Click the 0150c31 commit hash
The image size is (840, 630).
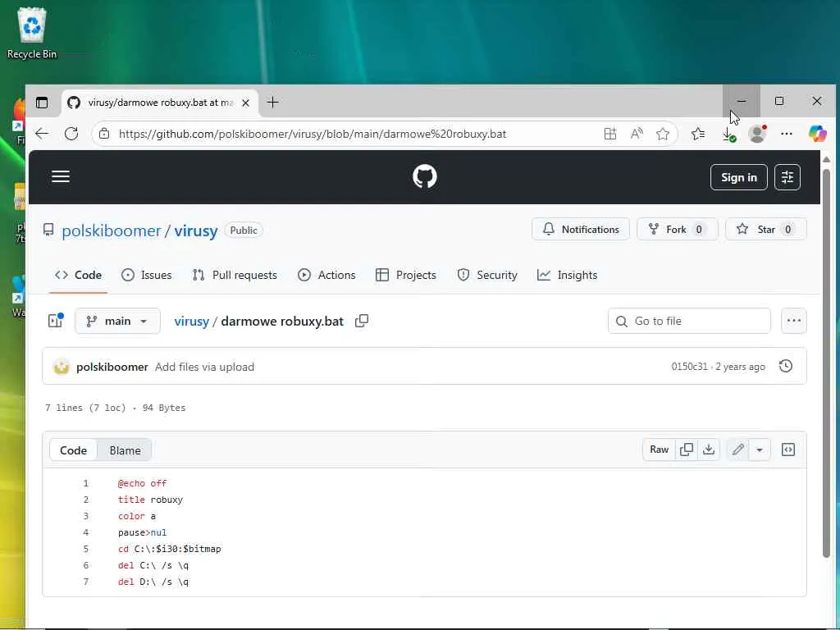[x=689, y=367]
